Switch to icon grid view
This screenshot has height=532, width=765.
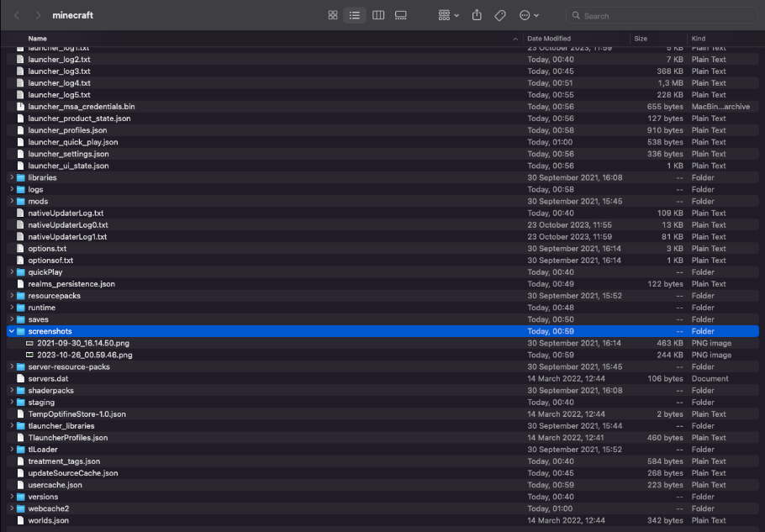click(333, 16)
